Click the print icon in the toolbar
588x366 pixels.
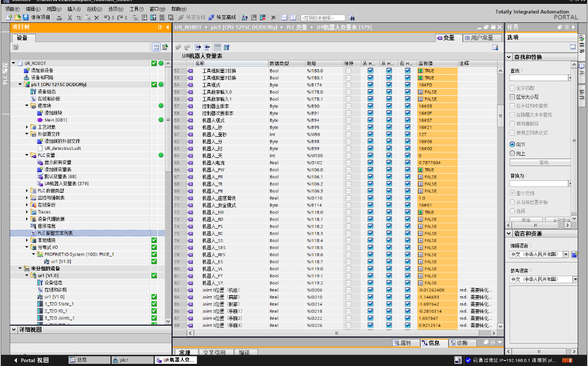(59, 17)
